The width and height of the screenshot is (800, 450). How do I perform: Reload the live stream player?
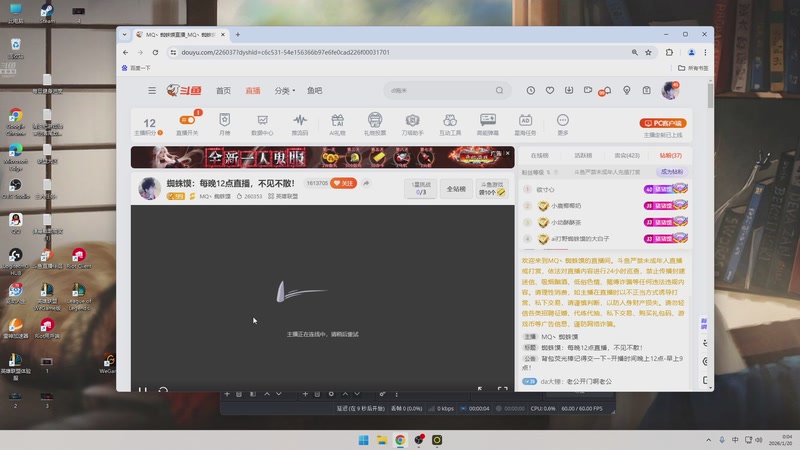(x=163, y=389)
